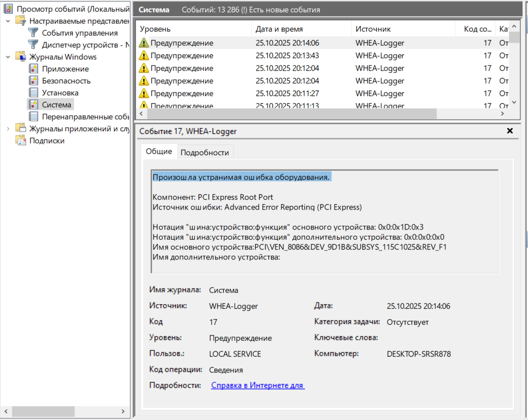Collapse the 'Настраиваемые представления' tree node
The width and height of the screenshot is (528, 420).
8,21
